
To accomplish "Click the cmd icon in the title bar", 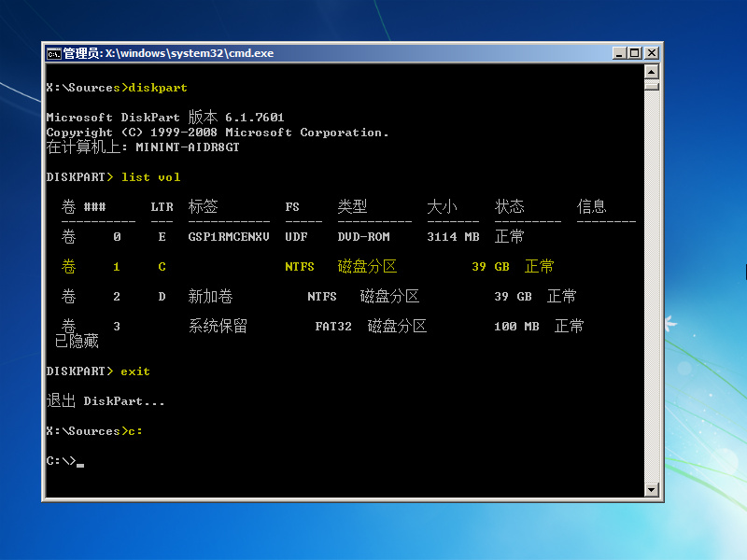I will click(54, 53).
